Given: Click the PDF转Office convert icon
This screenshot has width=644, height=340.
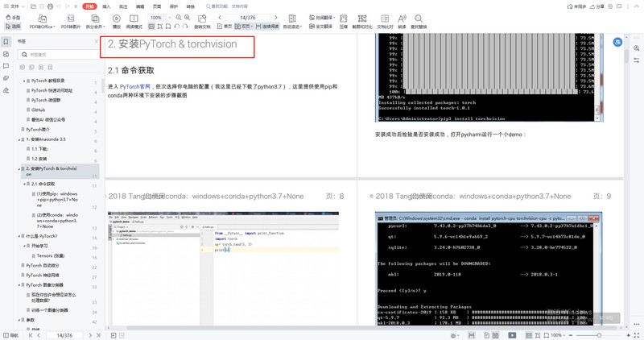Looking at the screenshot, I should tap(42, 22).
